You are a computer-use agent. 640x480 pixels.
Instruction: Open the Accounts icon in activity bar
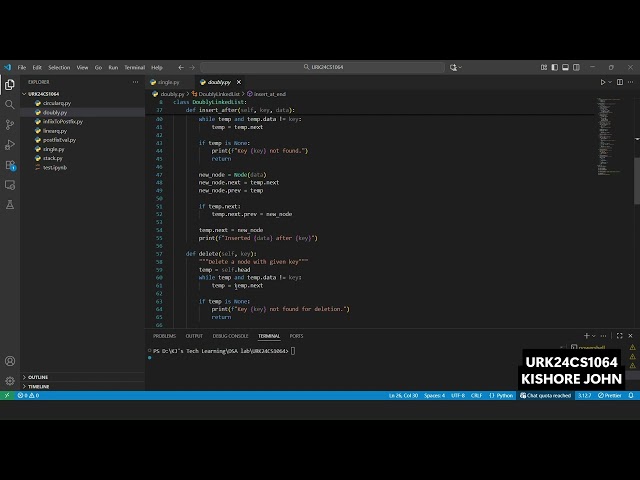[10, 361]
